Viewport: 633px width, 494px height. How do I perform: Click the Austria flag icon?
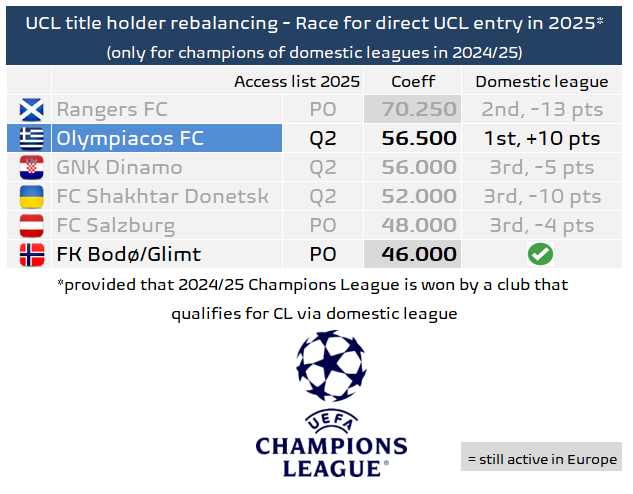click(x=31, y=225)
